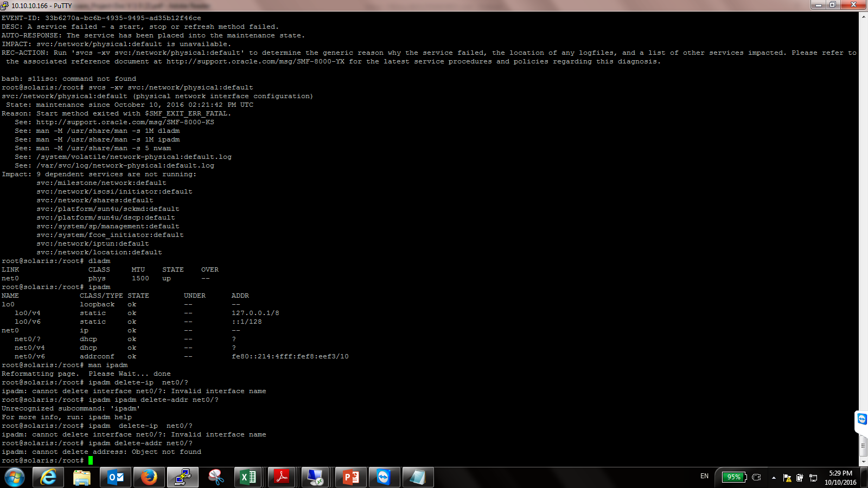868x488 pixels.
Task: Click the Show Desktop strip
Action: [864, 477]
